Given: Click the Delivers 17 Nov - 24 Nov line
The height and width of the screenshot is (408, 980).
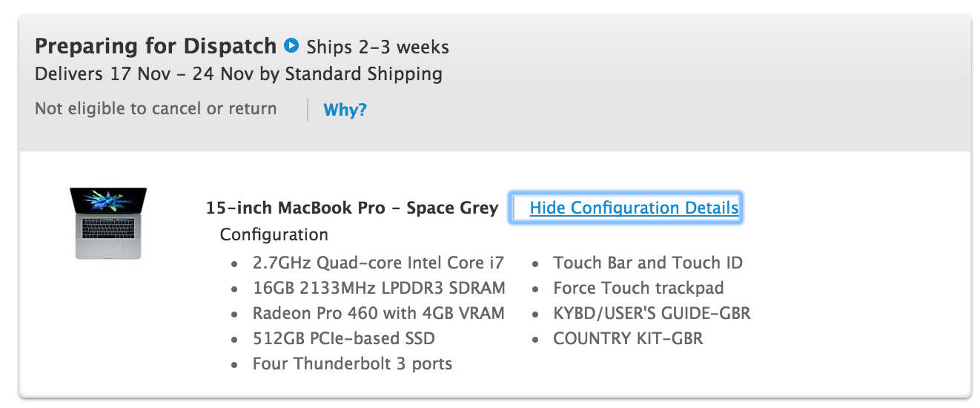Looking at the screenshot, I should coord(239,74).
